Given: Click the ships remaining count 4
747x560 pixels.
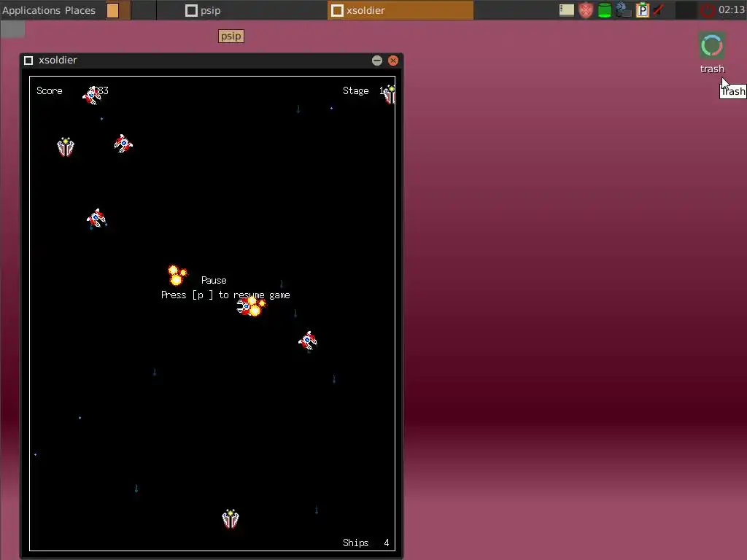Looking at the screenshot, I should point(387,542).
